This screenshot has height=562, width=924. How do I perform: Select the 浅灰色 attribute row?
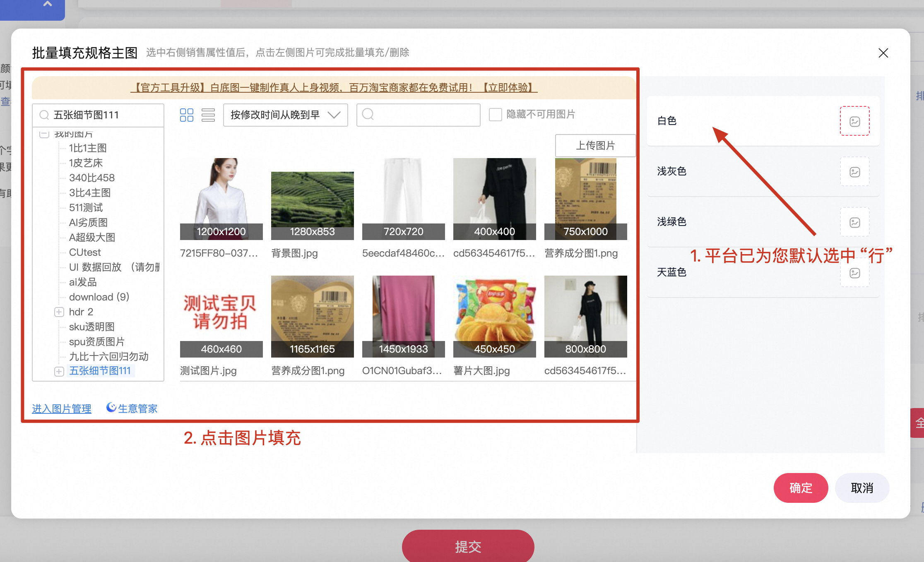pyautogui.click(x=763, y=171)
